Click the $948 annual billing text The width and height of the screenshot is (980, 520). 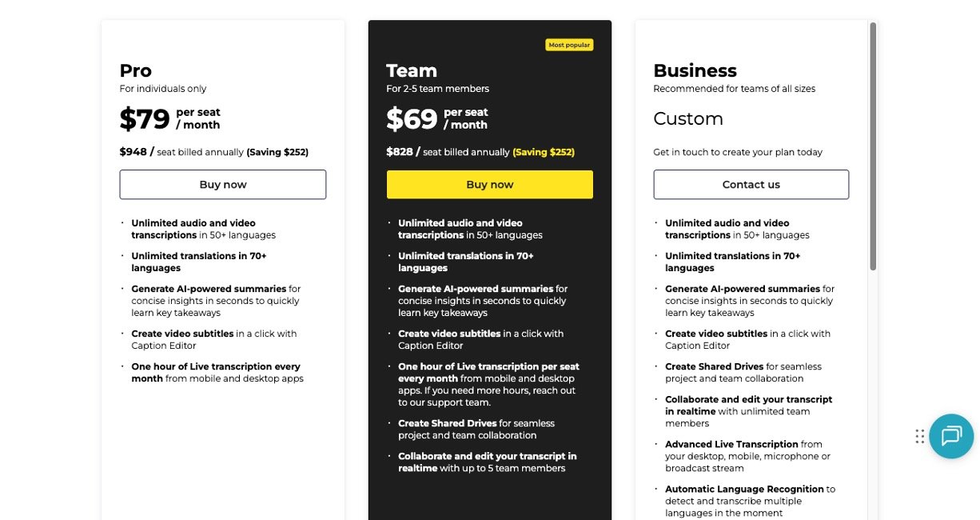point(133,152)
